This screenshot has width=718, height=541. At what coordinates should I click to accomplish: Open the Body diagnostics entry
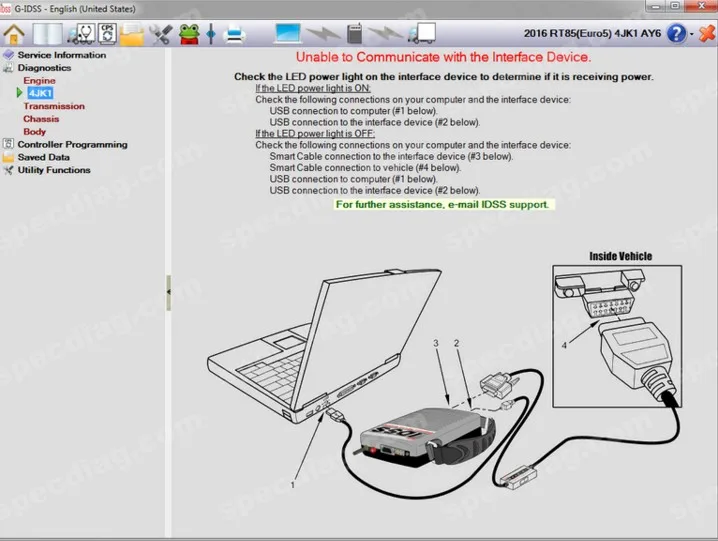coord(34,132)
